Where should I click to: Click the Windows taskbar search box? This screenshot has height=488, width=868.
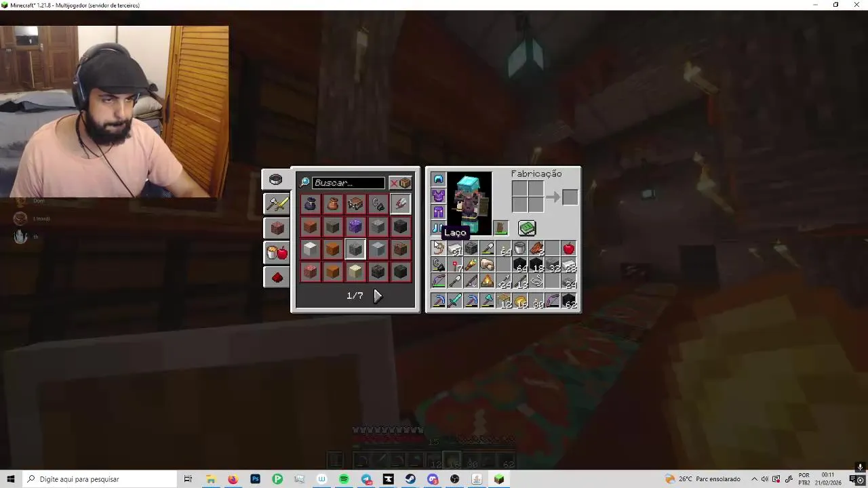click(98, 479)
